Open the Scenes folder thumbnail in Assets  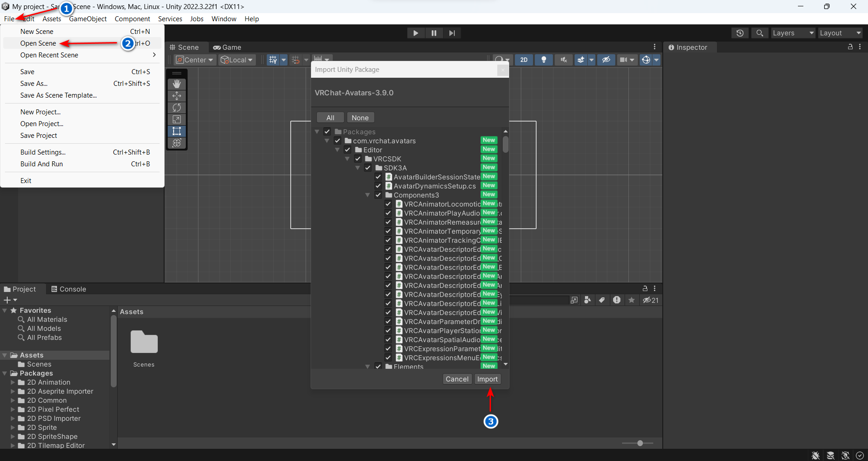click(x=144, y=342)
